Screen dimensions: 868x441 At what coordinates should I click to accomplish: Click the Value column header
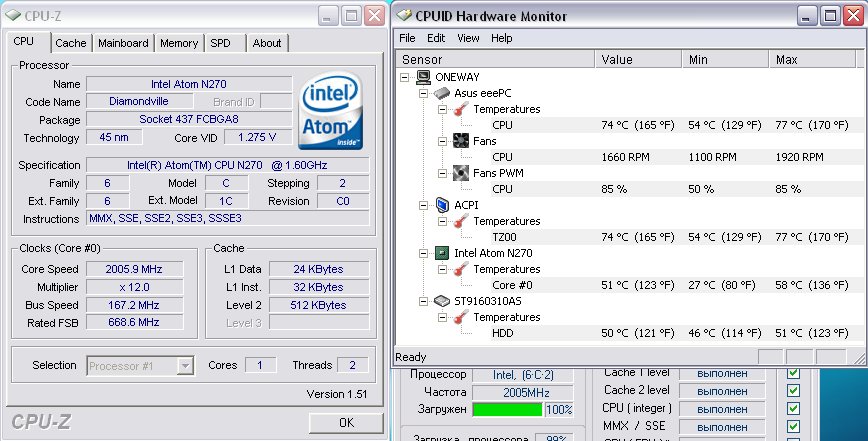(x=638, y=59)
